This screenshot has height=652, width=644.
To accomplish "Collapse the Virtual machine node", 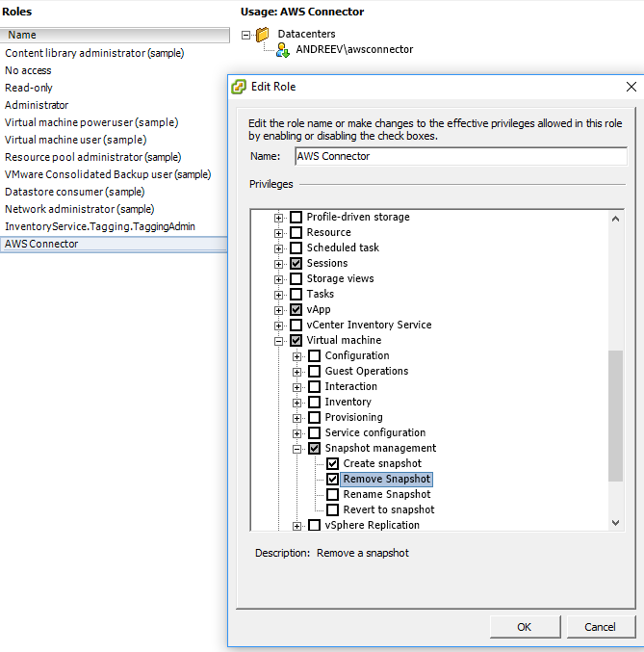I will (278, 341).
